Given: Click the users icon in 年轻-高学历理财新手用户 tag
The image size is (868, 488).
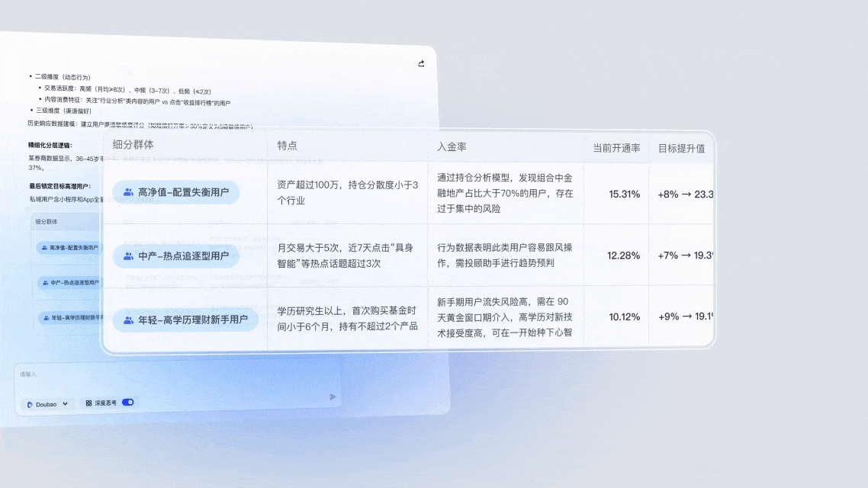Looking at the screenshot, I should point(128,319).
